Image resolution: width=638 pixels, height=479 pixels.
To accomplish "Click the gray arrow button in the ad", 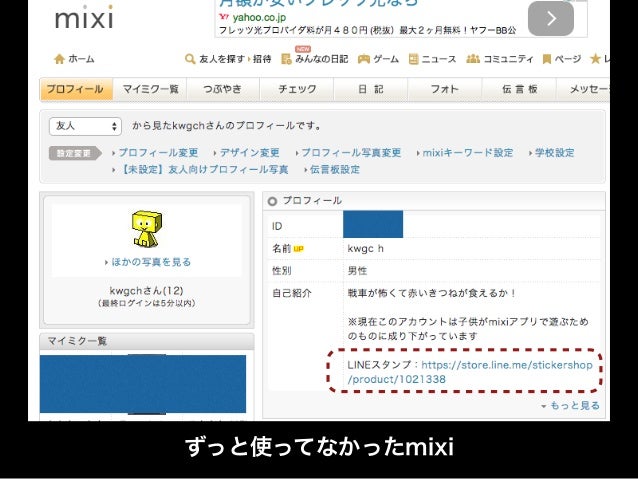I will click(x=551, y=18).
